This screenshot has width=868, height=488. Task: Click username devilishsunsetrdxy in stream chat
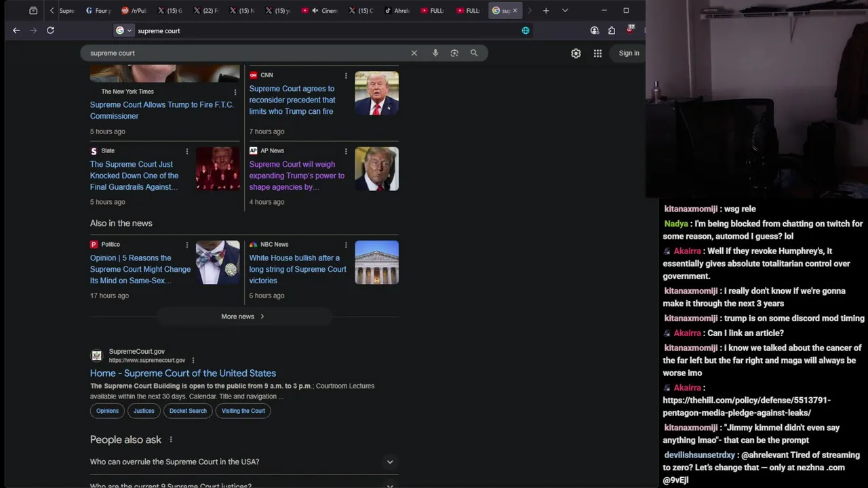699,455
